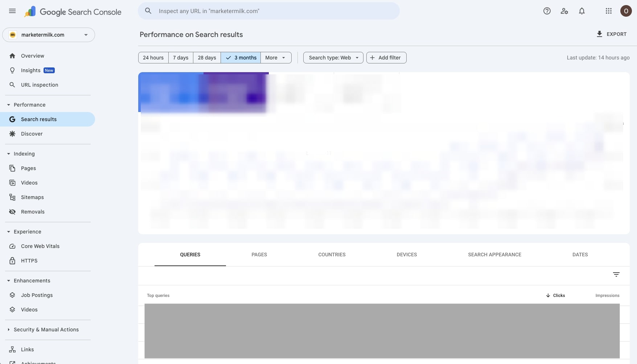637x364 pixels.
Task: Open the More date range dropdown
Action: pos(276,58)
